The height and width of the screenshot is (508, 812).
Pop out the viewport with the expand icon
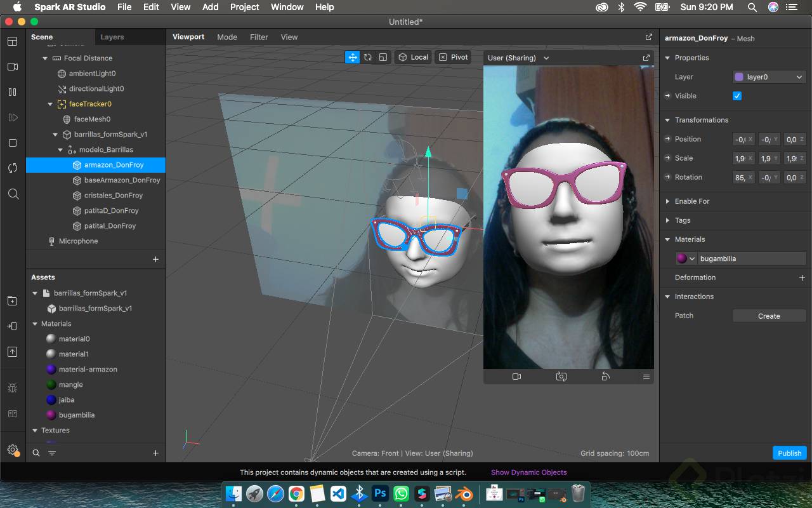[648, 37]
